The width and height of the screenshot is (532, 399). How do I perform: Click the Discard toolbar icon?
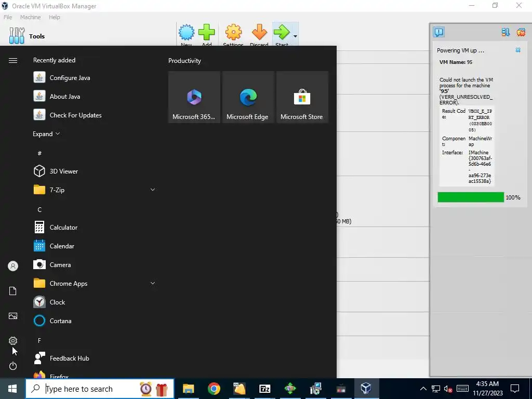[259, 33]
